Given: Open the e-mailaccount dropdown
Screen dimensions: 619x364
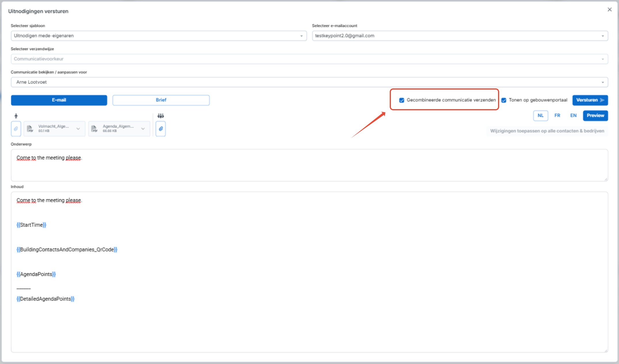Looking at the screenshot, I should click(x=460, y=36).
